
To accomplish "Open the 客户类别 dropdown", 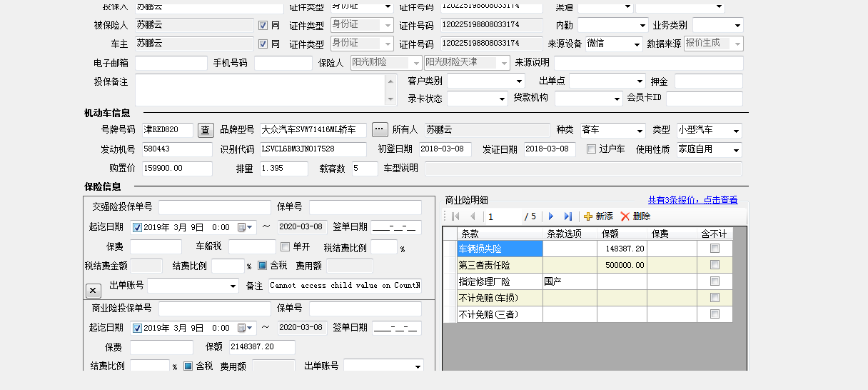I will point(518,81).
